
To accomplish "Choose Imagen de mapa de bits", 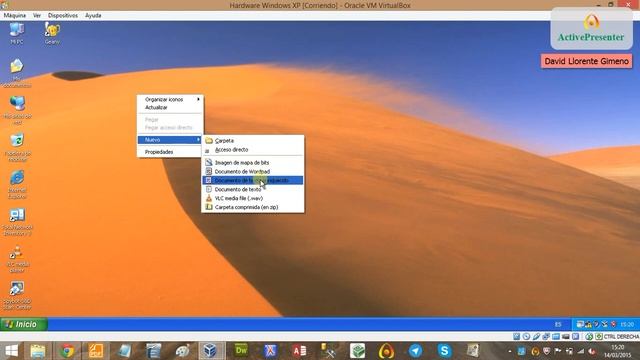I will tap(253, 162).
